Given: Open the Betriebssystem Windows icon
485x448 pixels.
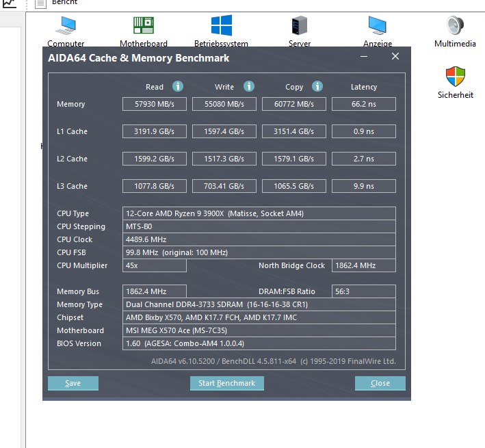Looking at the screenshot, I should click(222, 25).
